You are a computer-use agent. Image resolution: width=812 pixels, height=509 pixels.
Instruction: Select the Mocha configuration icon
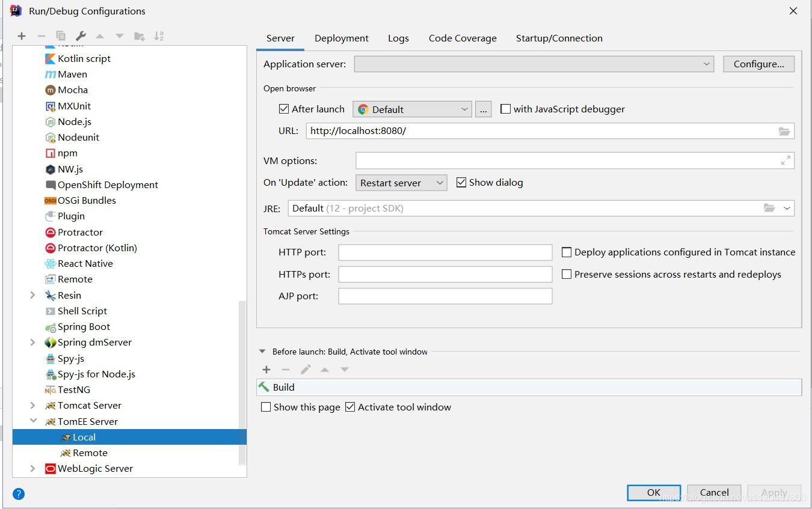(x=51, y=90)
